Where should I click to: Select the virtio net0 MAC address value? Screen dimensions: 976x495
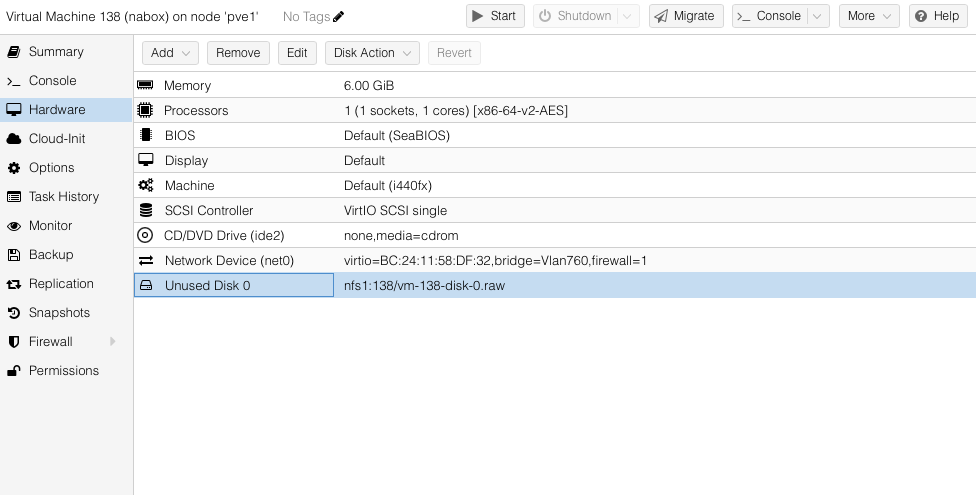click(495, 260)
